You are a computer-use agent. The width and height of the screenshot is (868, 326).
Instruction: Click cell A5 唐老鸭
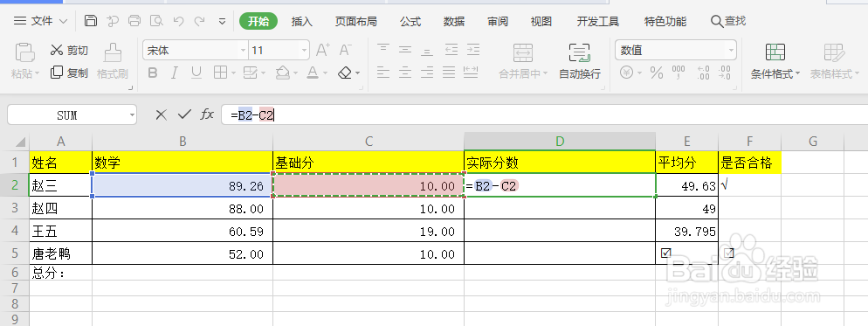[x=60, y=253]
